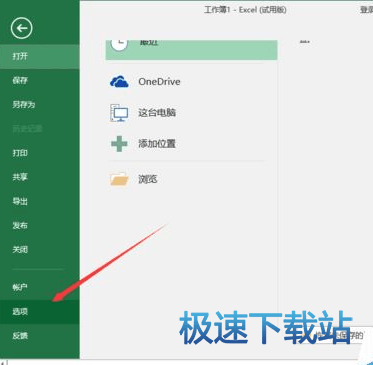This screenshot has height=365, width=373.
Task: Open 浏览 to browse files
Action: pyautogui.click(x=148, y=179)
